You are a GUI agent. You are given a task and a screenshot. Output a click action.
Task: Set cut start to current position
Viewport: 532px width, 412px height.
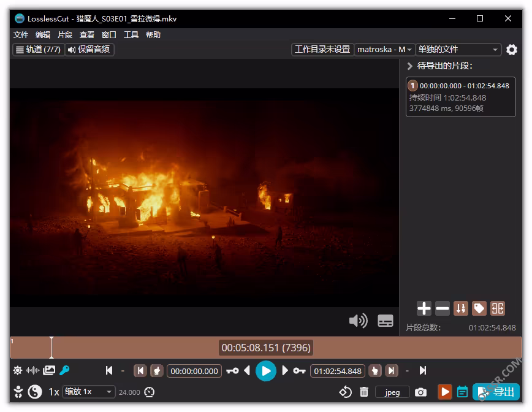(x=157, y=371)
